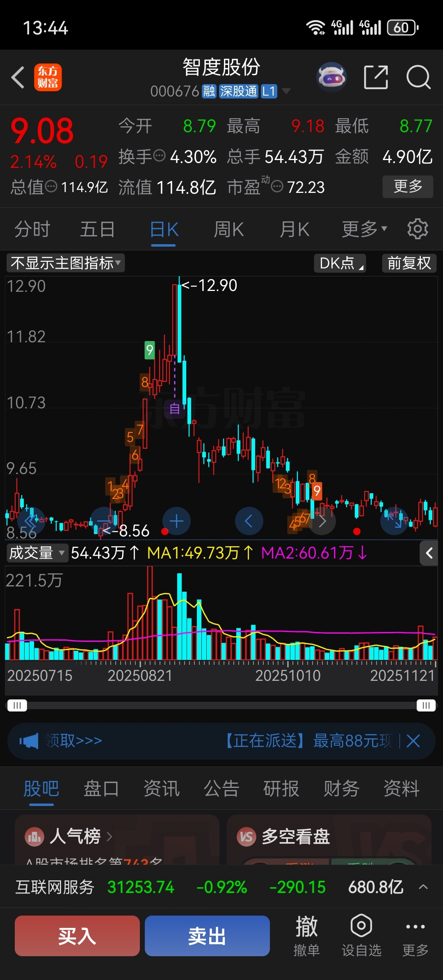Open 前复权 adjustment selector
This screenshot has width=443, height=980.
(409, 263)
